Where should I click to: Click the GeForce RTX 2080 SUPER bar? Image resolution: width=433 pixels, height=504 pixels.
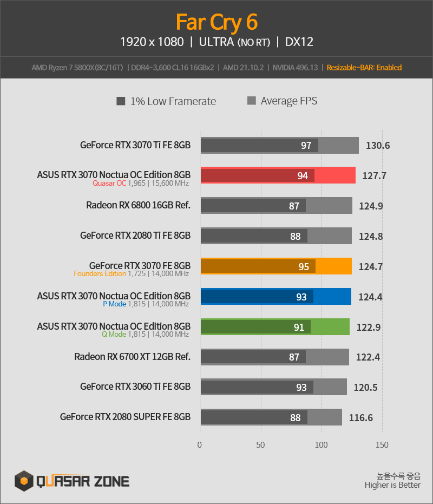pyautogui.click(x=271, y=417)
